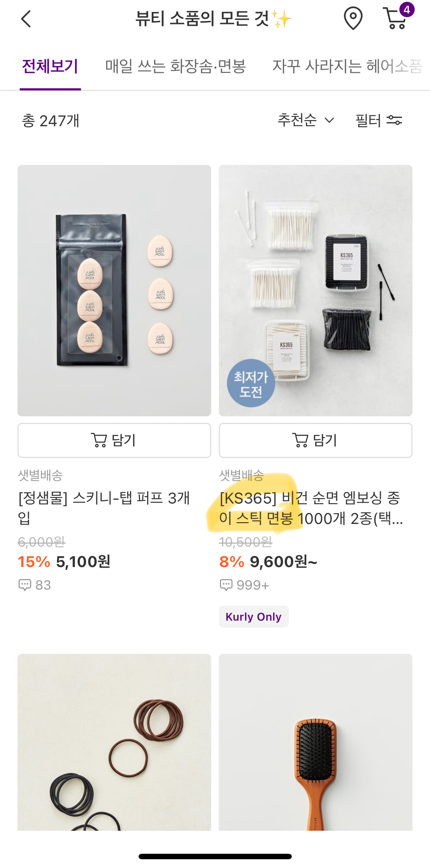Tap the [정샘물] 스키니-탭 퍼프 3개입 title
This screenshot has width=430, height=868.
104,508
